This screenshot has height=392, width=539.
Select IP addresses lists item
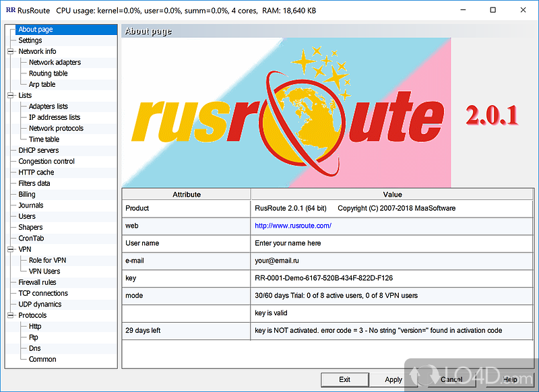pos(55,117)
